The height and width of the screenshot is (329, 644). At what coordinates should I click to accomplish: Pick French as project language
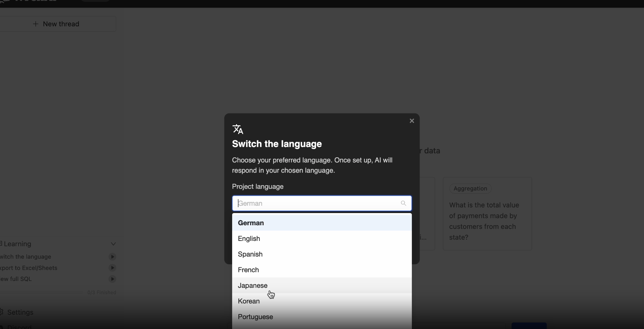pyautogui.click(x=248, y=270)
